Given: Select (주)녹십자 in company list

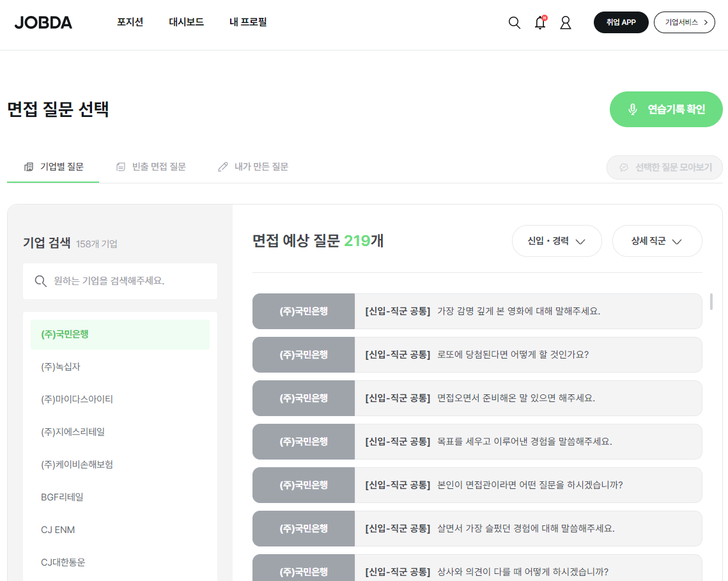Looking at the screenshot, I should click(120, 367).
